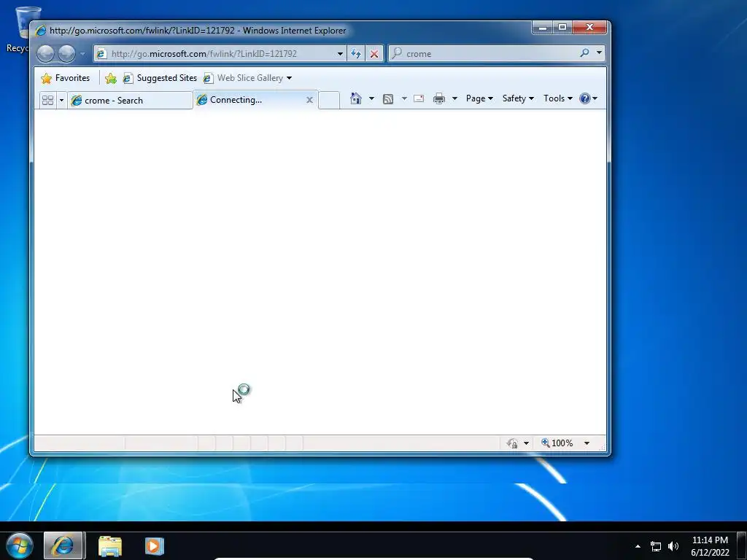The width and height of the screenshot is (747, 560).
Task: Open Suggested Sites link
Action: click(x=160, y=78)
